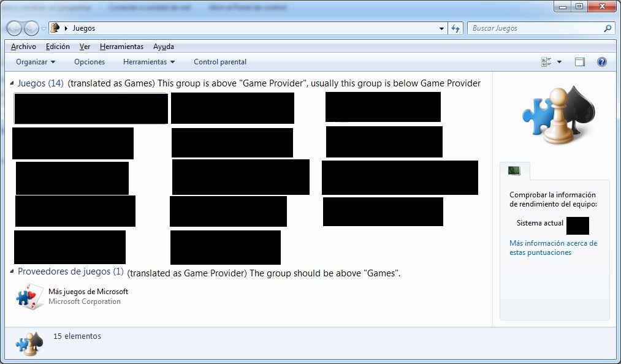This screenshot has height=364, width=621.
Task: Click the change view icon in the toolbar
Action: pos(546,62)
